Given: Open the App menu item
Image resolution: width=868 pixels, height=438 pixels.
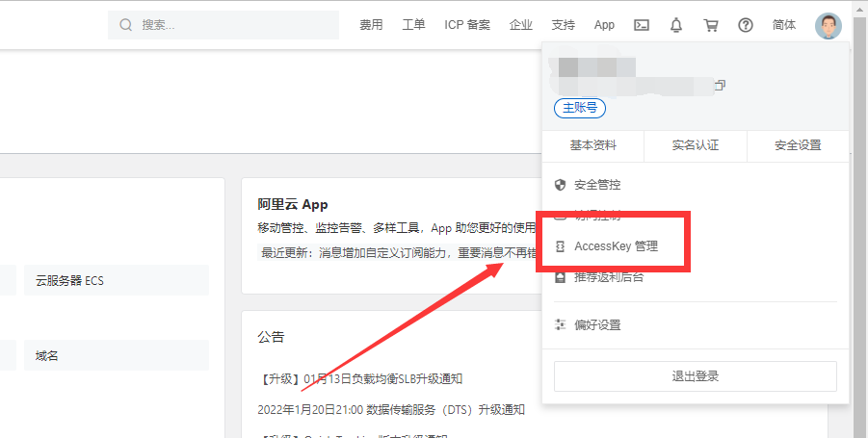Looking at the screenshot, I should [604, 25].
